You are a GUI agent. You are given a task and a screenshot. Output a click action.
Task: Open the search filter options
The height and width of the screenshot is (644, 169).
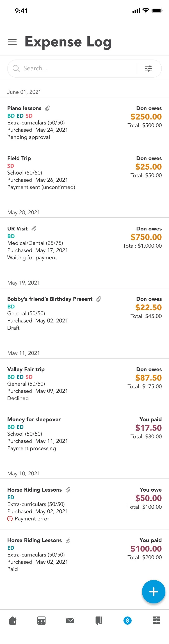[x=148, y=69]
